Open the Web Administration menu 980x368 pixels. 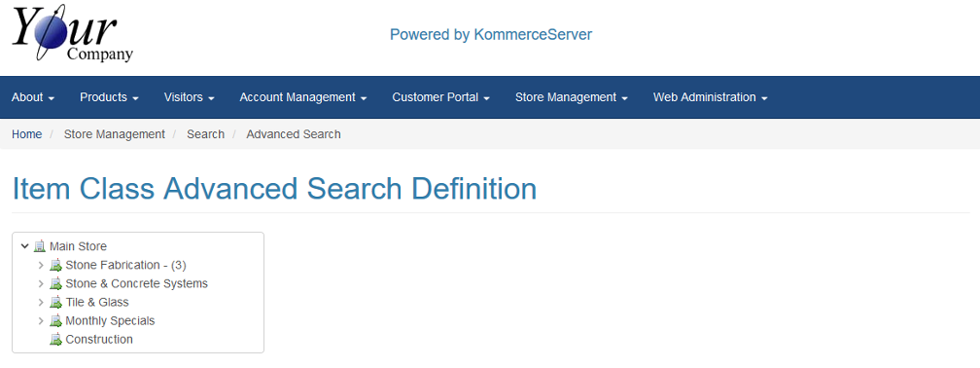(710, 97)
